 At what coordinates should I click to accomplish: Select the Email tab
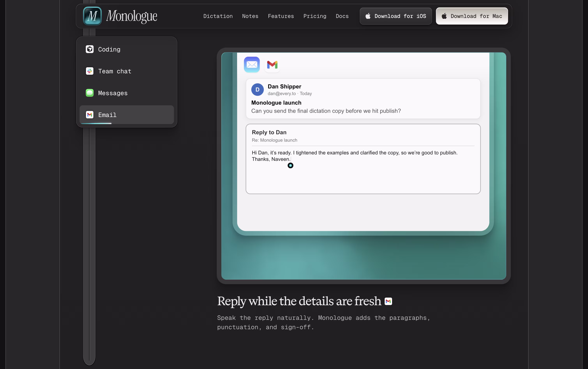127,115
